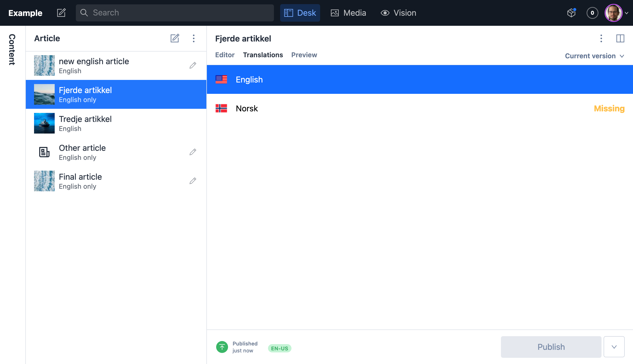Create new Article with pane compose icon

pyautogui.click(x=175, y=38)
